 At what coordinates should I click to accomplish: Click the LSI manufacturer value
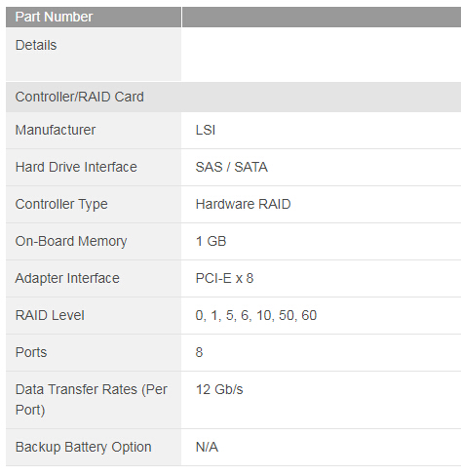click(206, 130)
